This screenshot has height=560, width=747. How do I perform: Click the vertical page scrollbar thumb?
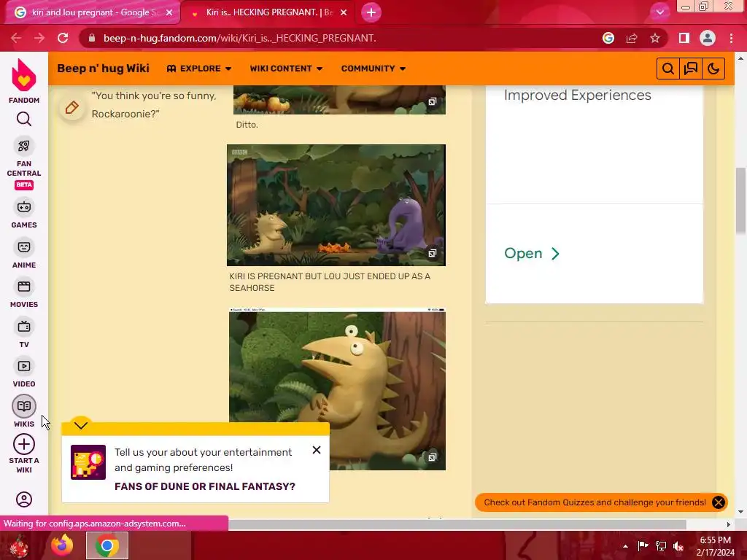coord(741,201)
